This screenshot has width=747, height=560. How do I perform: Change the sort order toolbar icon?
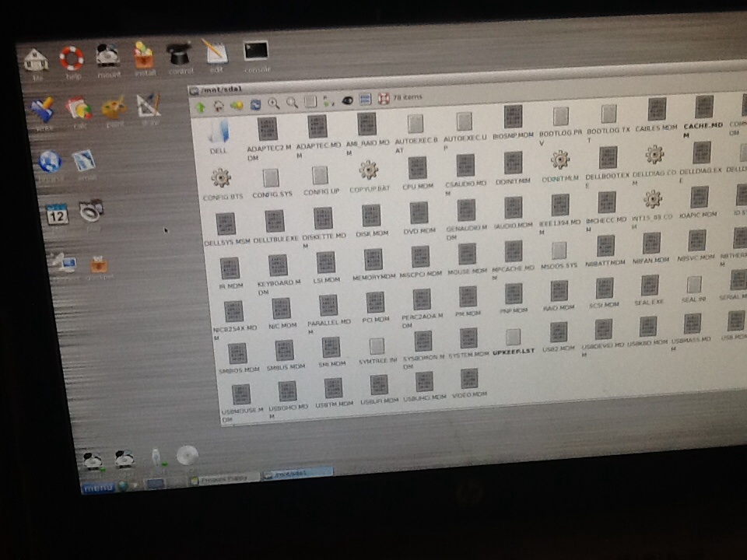[328, 100]
